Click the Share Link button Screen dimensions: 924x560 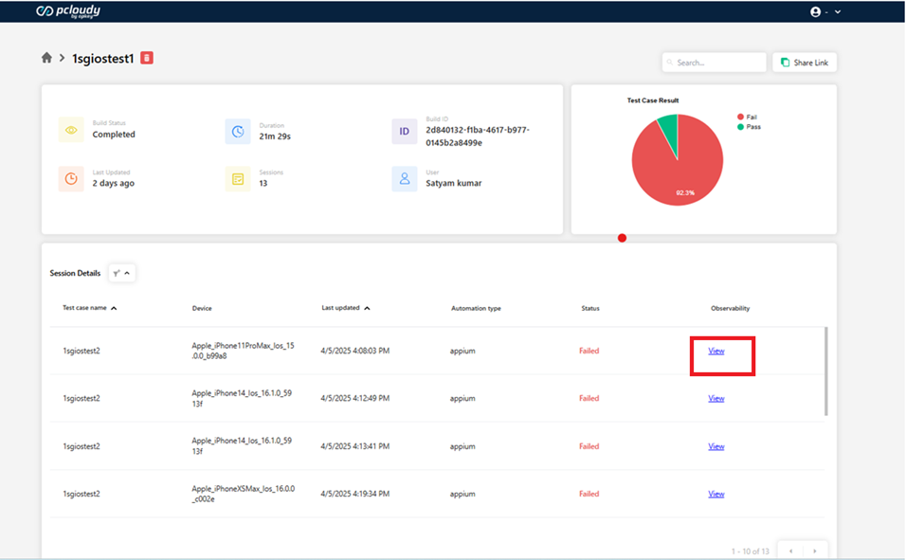805,63
